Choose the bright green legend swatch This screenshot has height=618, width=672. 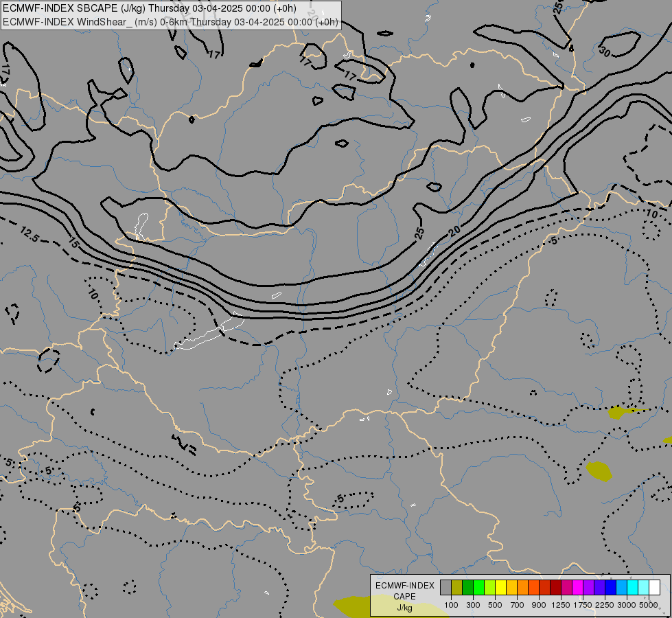[x=478, y=588]
